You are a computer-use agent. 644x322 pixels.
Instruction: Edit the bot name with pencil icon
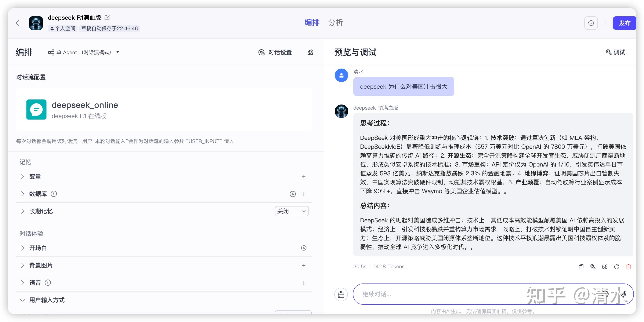[x=107, y=18]
